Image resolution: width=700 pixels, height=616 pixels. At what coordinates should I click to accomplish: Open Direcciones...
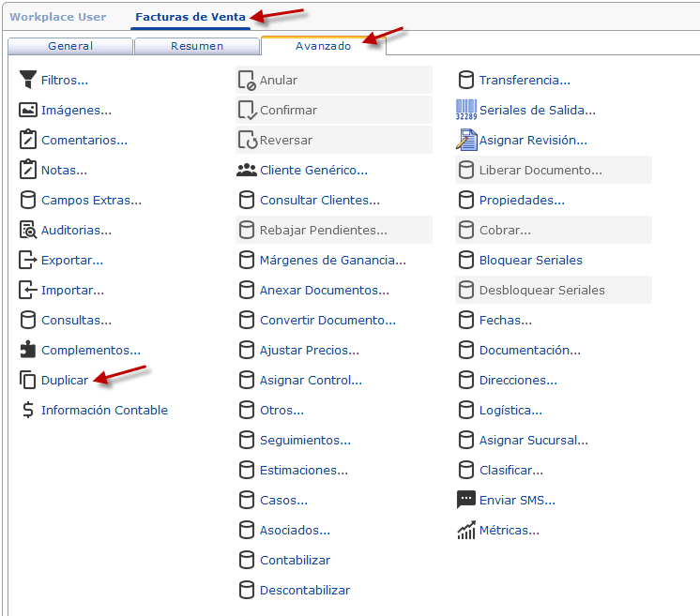click(x=518, y=380)
